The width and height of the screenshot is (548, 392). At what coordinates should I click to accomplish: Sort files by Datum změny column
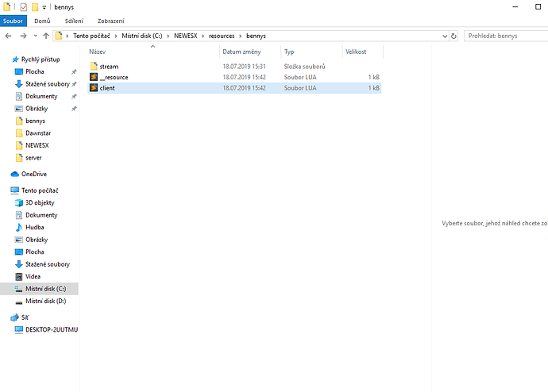coord(242,52)
